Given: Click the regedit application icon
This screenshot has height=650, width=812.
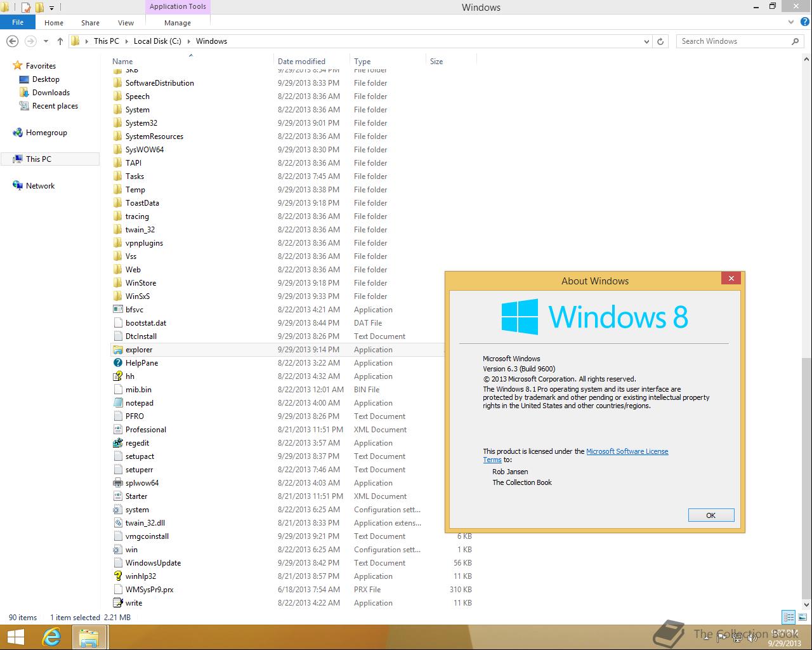Looking at the screenshot, I should (x=117, y=443).
